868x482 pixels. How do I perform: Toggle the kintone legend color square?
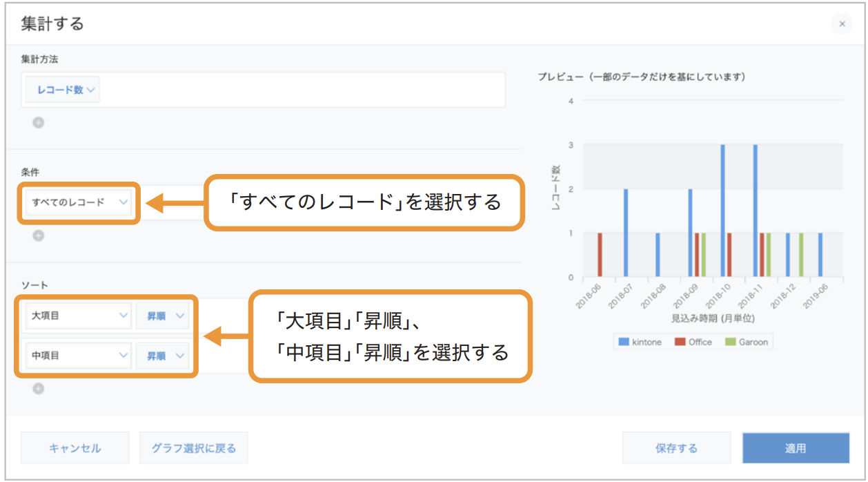point(624,342)
